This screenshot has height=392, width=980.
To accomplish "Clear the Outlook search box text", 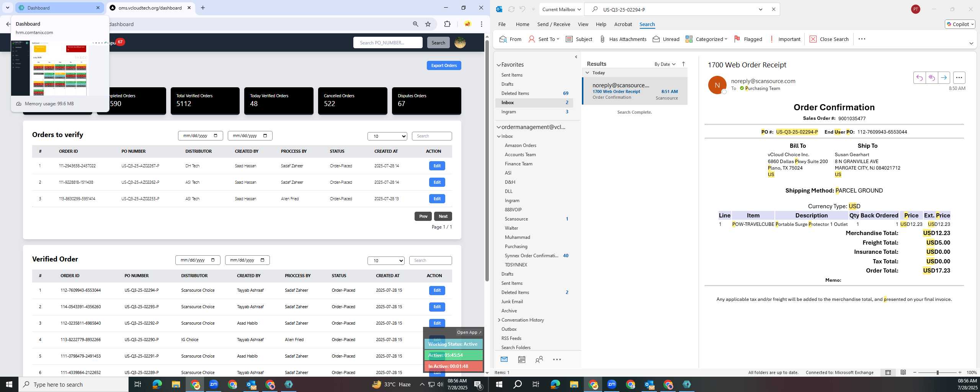I will pyautogui.click(x=773, y=9).
